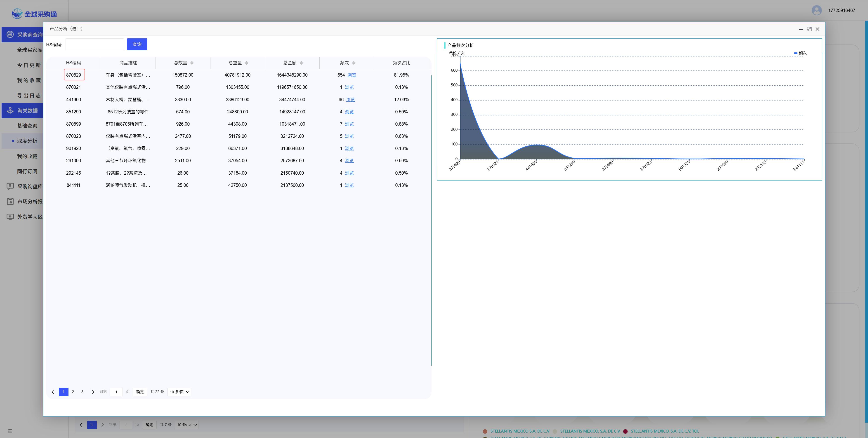Viewport: 868px width, 438px height.
Task: Click the HS编码 input field
Action: click(95, 45)
